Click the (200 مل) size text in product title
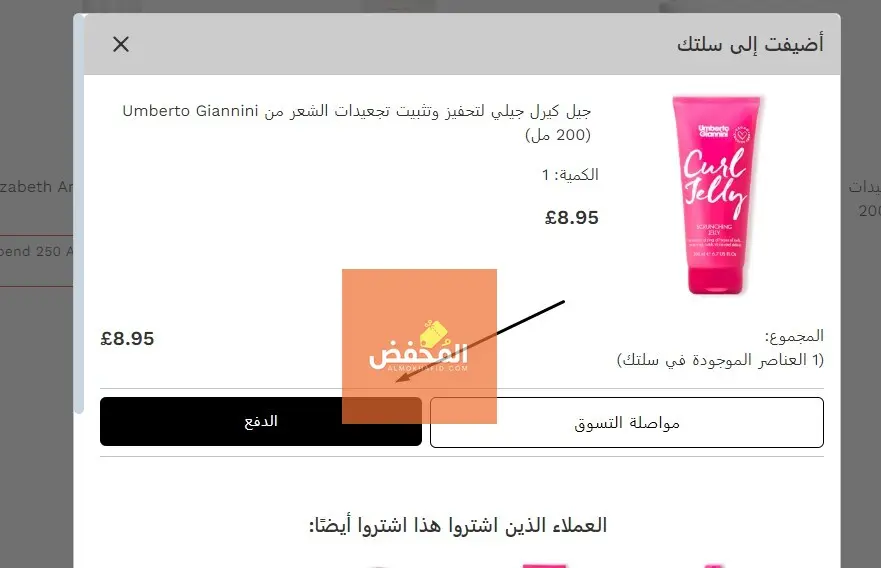This screenshot has height=568, width=881. [558, 135]
